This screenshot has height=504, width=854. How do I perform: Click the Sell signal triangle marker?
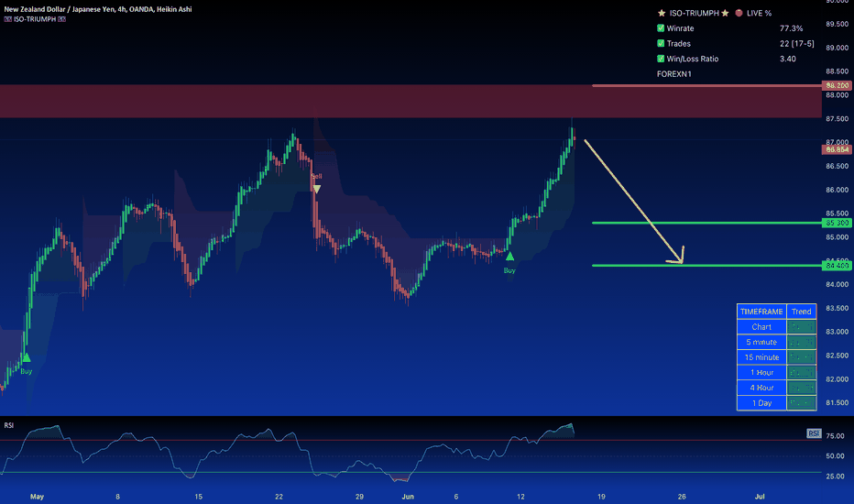tap(316, 189)
